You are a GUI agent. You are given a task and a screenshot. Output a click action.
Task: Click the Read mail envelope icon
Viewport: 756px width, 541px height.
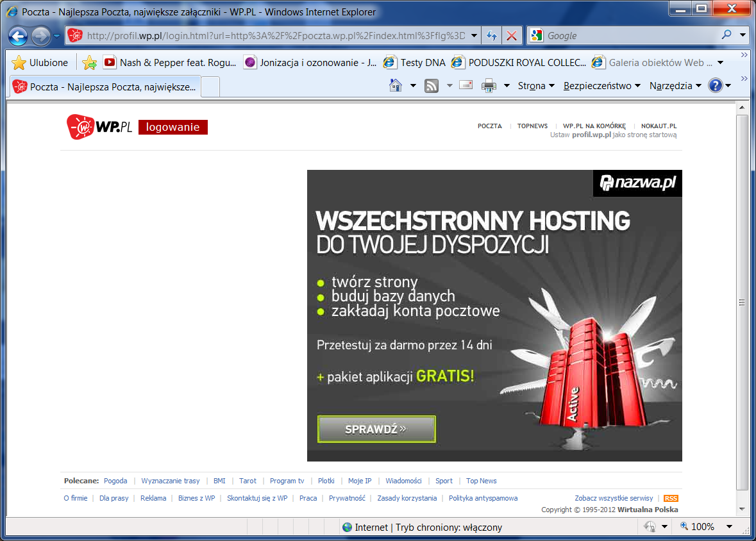466,85
